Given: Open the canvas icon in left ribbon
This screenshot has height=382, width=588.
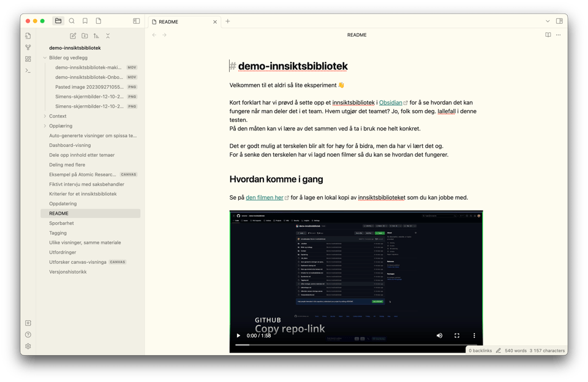Looking at the screenshot, I should click(x=28, y=59).
